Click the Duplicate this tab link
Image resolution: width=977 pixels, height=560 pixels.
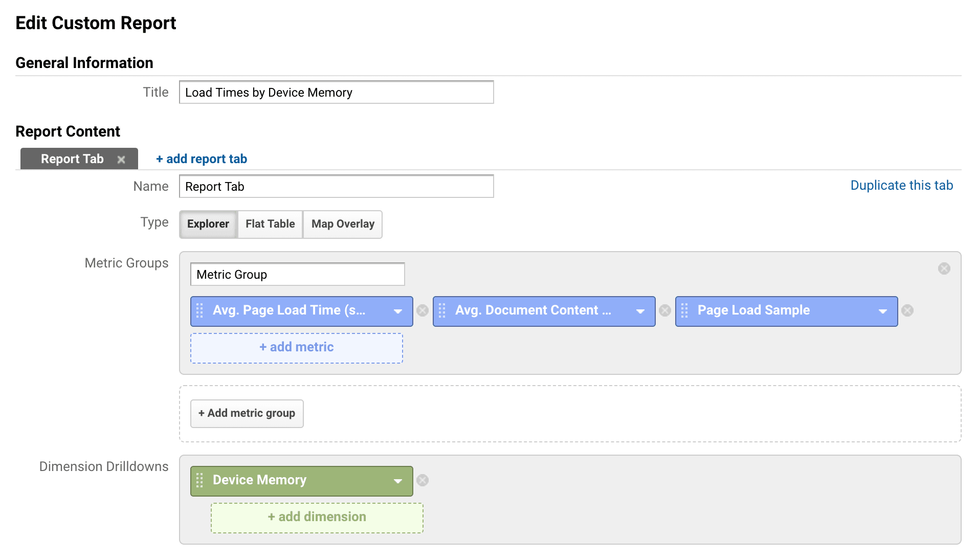(x=901, y=185)
